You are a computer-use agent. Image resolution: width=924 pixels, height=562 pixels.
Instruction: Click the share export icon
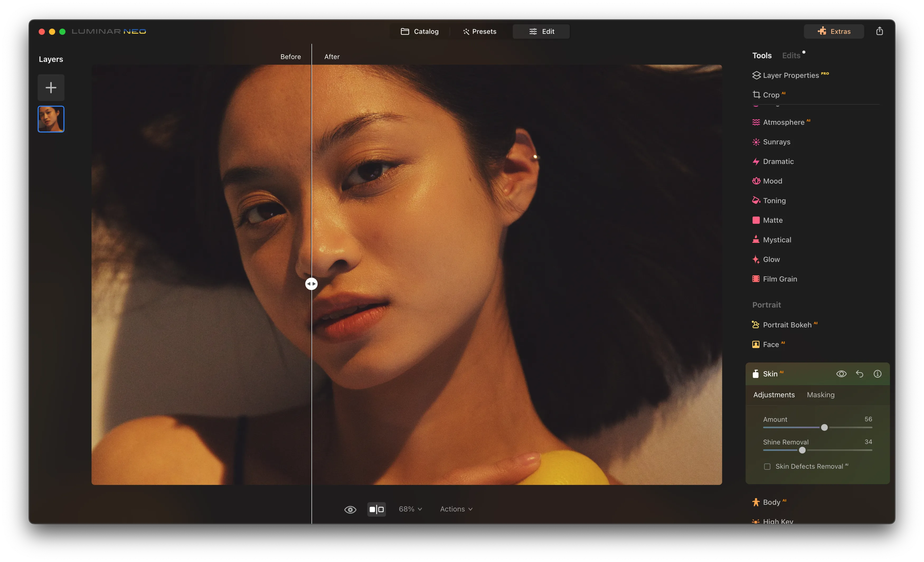[x=879, y=31]
